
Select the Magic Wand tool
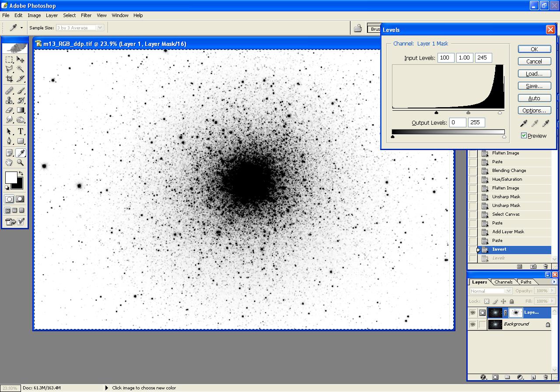[x=21, y=69]
